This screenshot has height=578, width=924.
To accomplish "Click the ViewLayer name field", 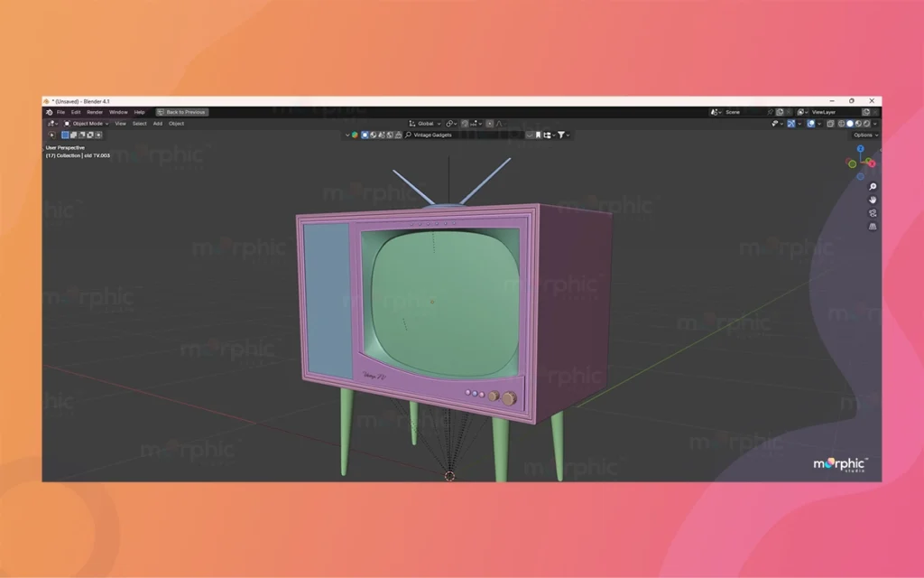I will [836, 112].
